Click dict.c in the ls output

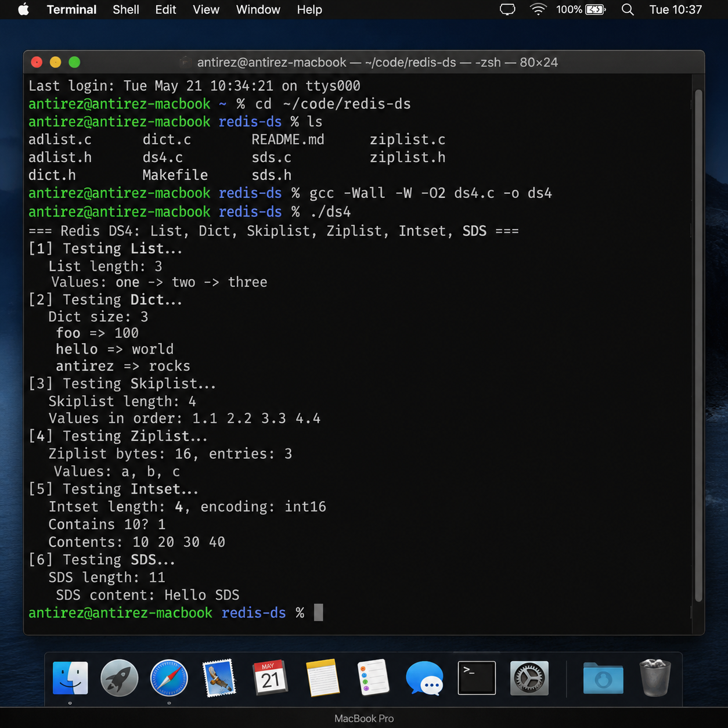tap(167, 139)
